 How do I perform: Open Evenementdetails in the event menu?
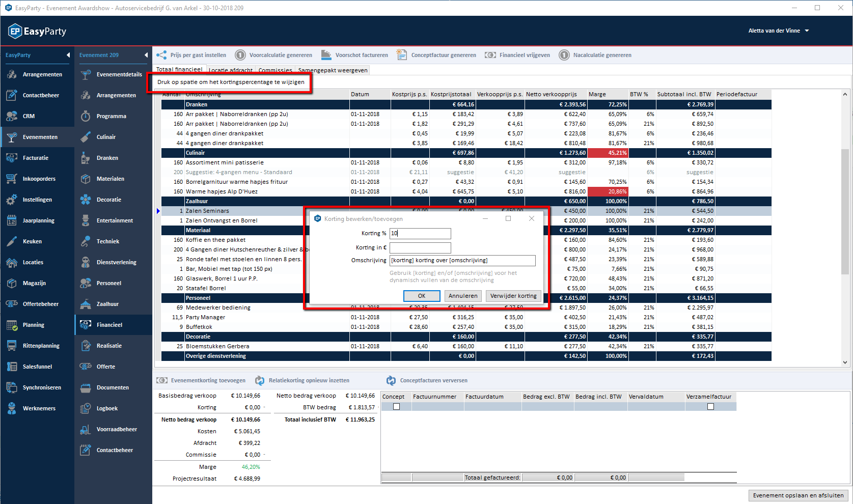point(113,74)
